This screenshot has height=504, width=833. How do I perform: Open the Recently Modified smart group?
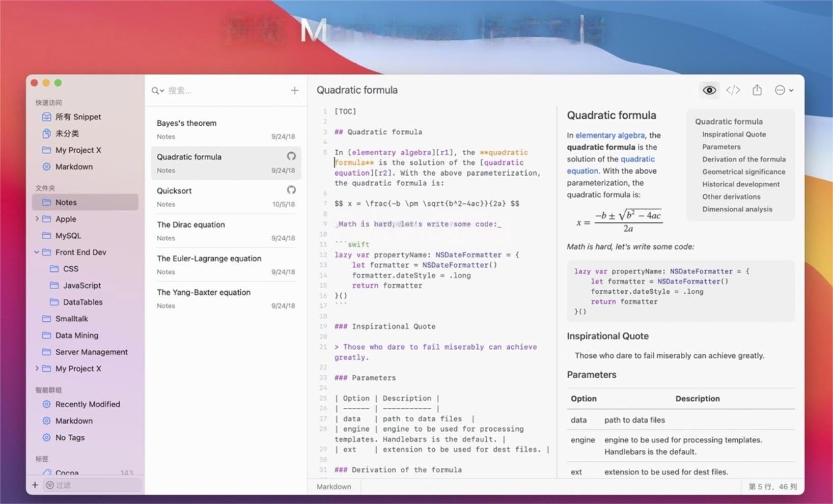point(88,404)
